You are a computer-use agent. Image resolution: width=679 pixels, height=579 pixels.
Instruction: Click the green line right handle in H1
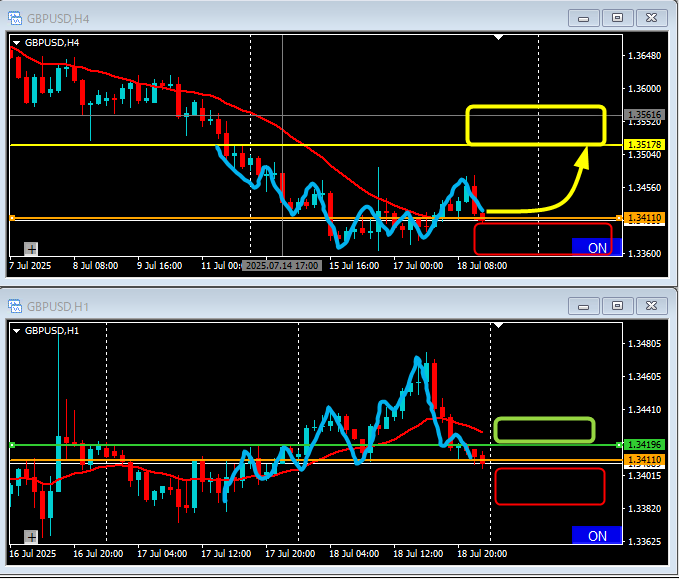point(619,445)
